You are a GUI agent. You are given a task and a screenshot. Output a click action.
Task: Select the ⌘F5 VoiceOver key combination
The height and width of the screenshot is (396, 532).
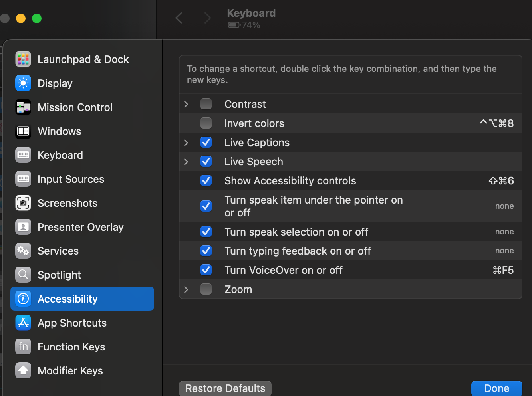point(503,270)
